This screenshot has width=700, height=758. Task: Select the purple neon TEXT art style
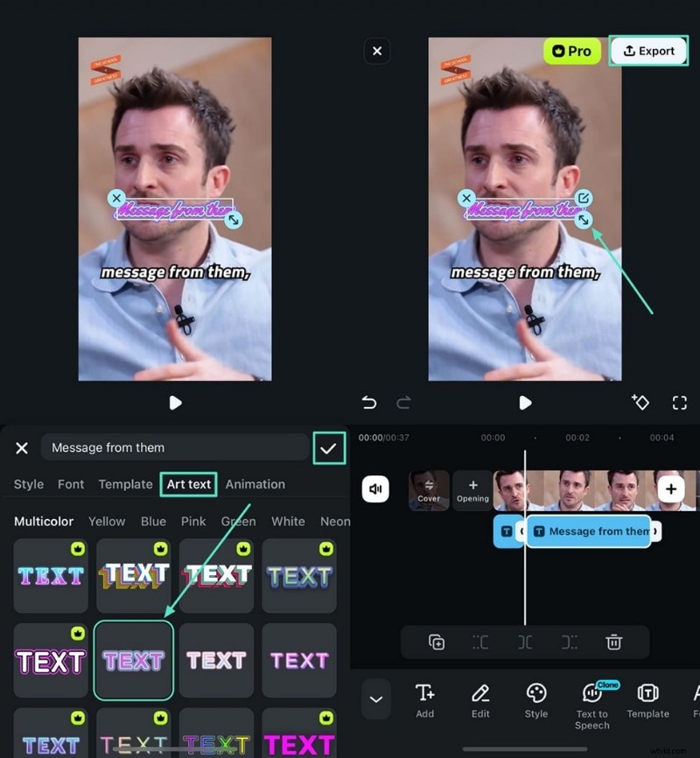[133, 661]
